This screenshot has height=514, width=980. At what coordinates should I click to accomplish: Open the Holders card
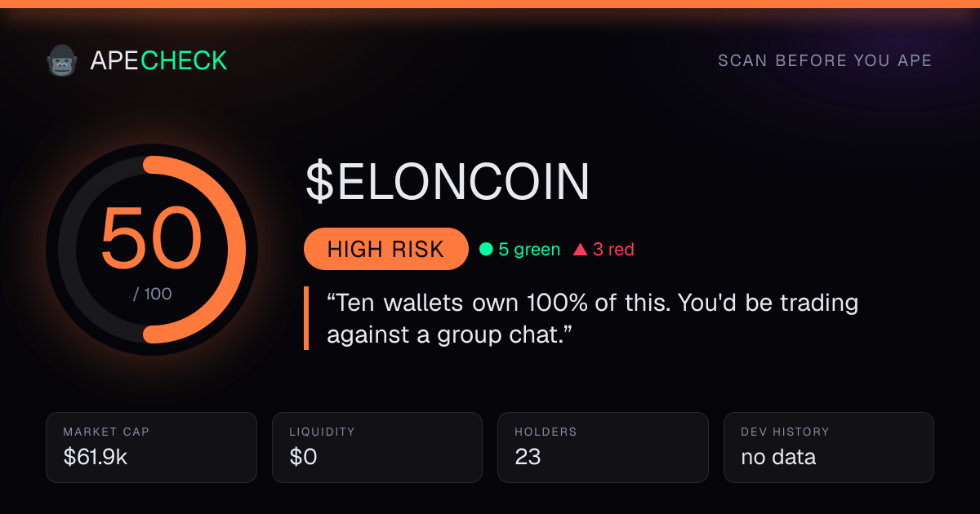(603, 447)
